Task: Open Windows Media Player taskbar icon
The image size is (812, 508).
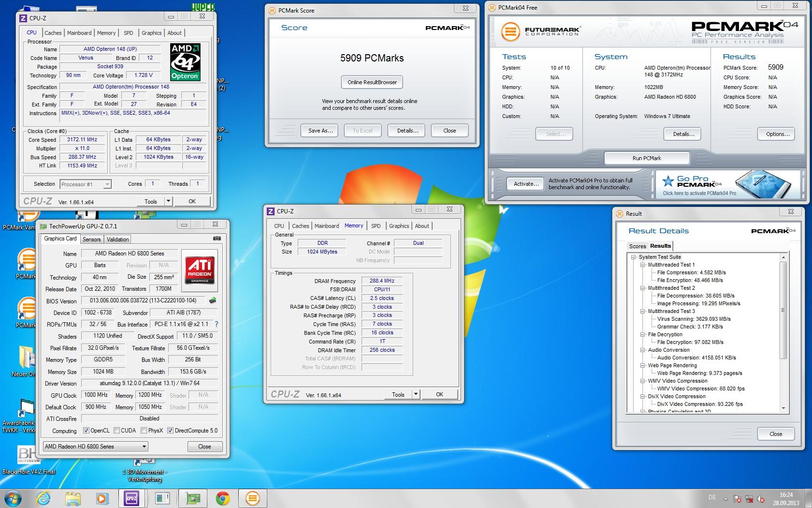Action: pyautogui.click(x=101, y=498)
